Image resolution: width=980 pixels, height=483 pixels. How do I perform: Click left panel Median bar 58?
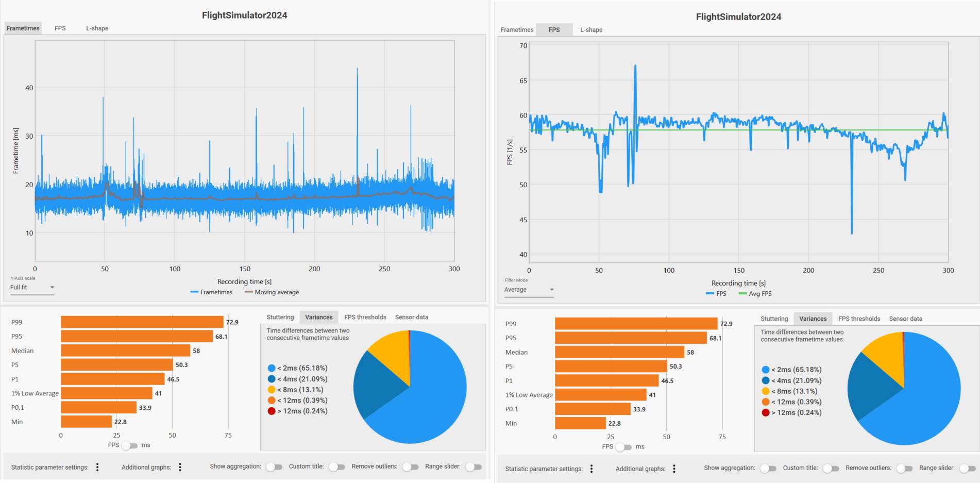[x=125, y=351]
